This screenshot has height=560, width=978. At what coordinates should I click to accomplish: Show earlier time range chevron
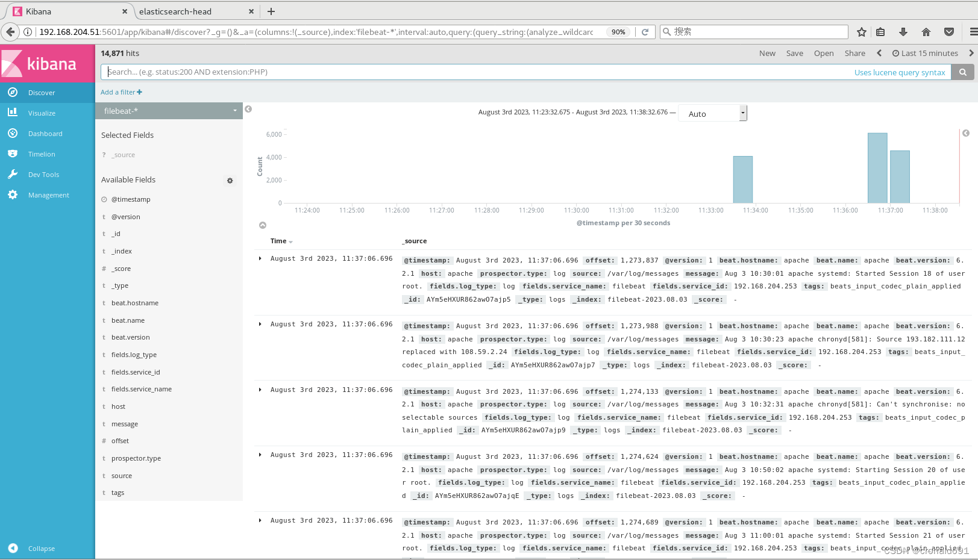tap(879, 53)
